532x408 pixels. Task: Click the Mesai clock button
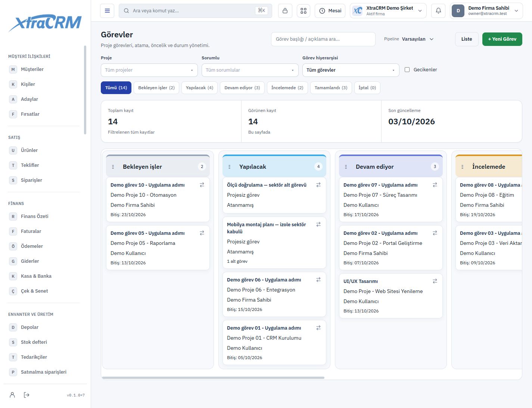point(330,11)
